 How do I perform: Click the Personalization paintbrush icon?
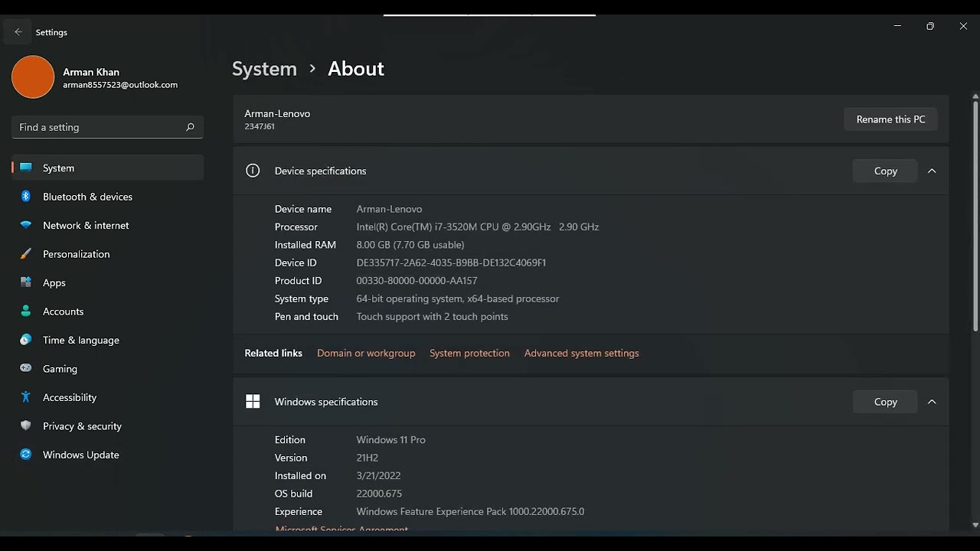[x=26, y=254]
